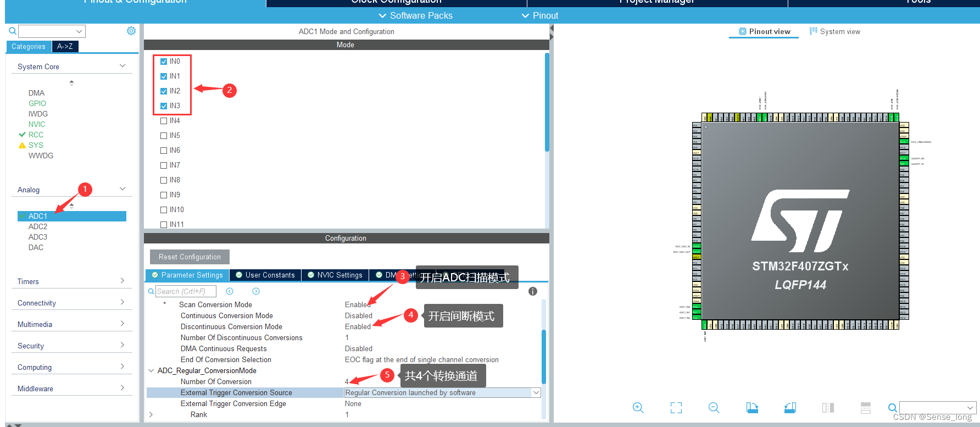Click the zoom out magnifier icon
980x427 pixels.
pos(714,407)
